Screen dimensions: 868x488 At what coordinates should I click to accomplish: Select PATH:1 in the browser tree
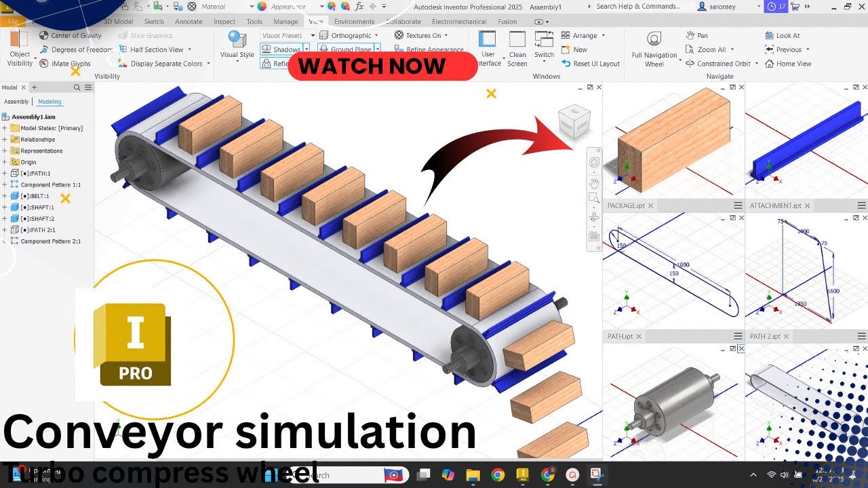coord(35,174)
